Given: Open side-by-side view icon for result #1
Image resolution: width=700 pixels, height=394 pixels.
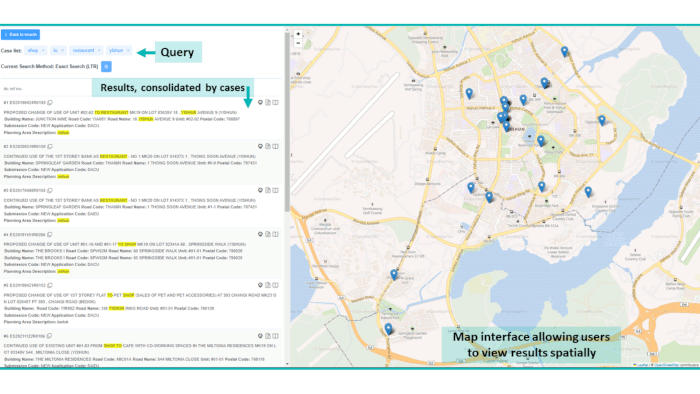Looking at the screenshot, I should pos(275,103).
